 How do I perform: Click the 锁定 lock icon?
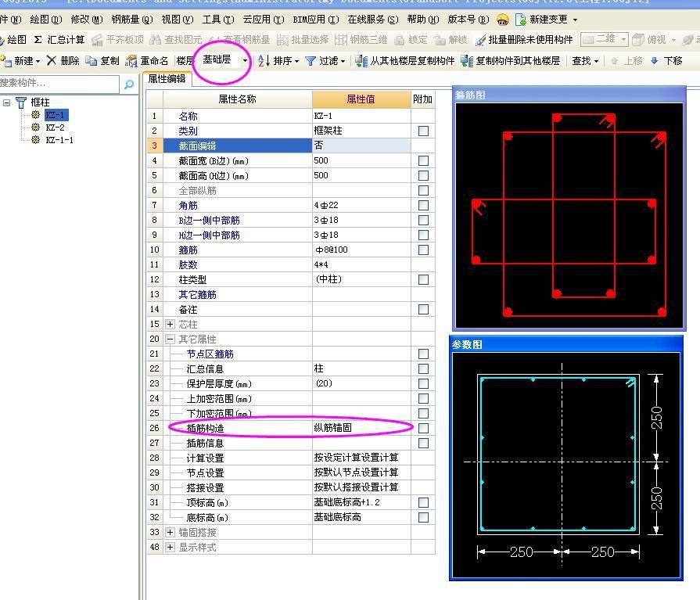[399, 40]
